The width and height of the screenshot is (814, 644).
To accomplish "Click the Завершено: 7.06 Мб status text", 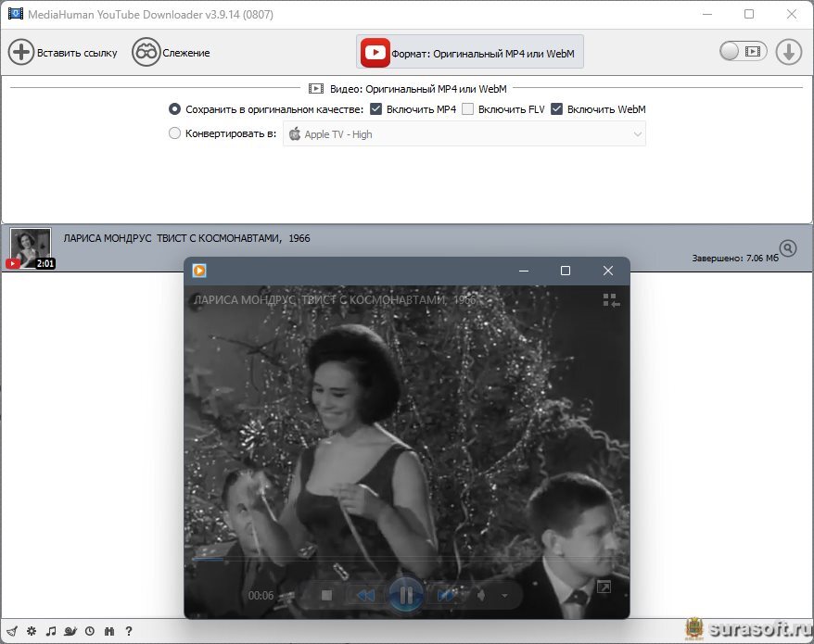I will click(x=735, y=258).
